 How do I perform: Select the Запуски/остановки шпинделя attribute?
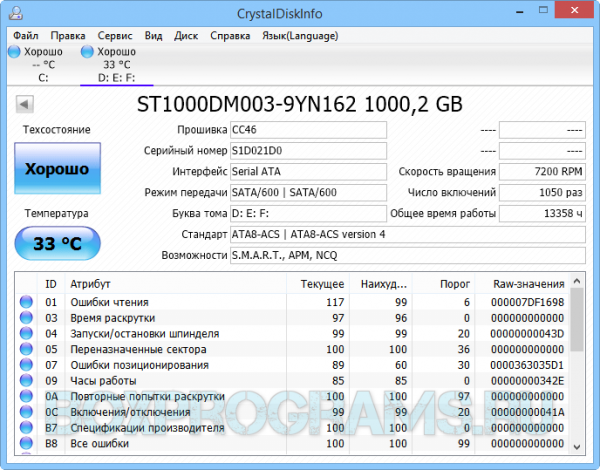(145, 334)
